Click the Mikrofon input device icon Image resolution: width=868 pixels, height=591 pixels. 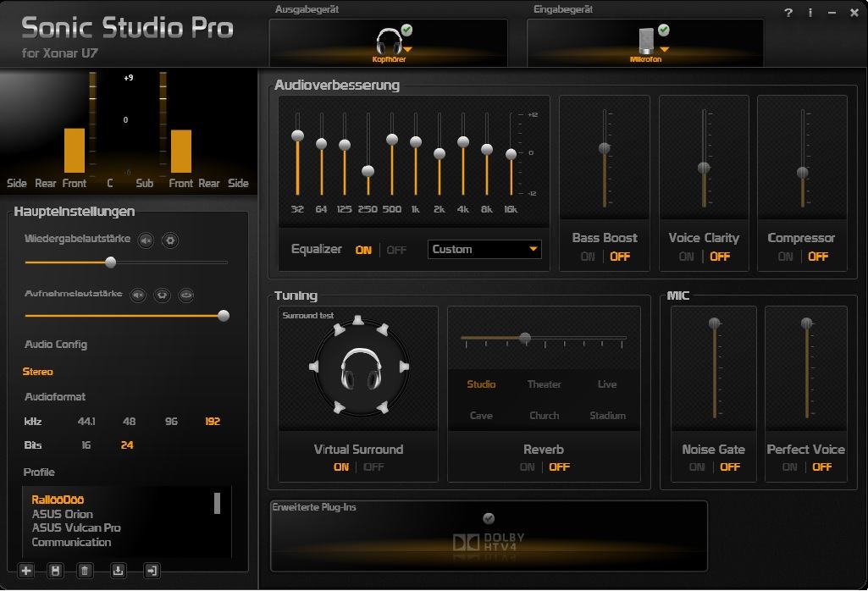(x=646, y=41)
